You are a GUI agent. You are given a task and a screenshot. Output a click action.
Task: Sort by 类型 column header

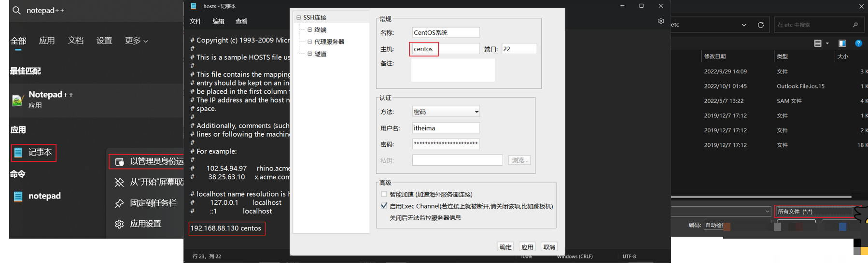(782, 57)
